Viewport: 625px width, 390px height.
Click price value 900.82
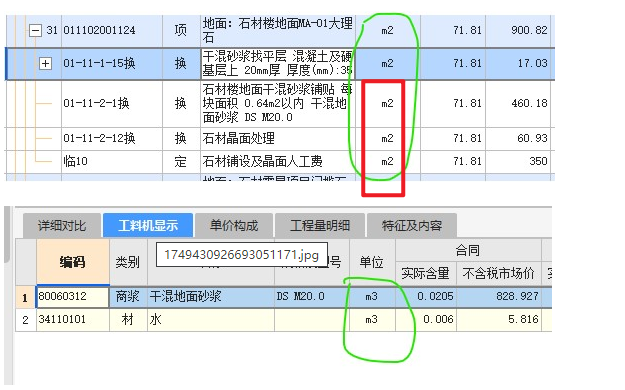coord(529,30)
